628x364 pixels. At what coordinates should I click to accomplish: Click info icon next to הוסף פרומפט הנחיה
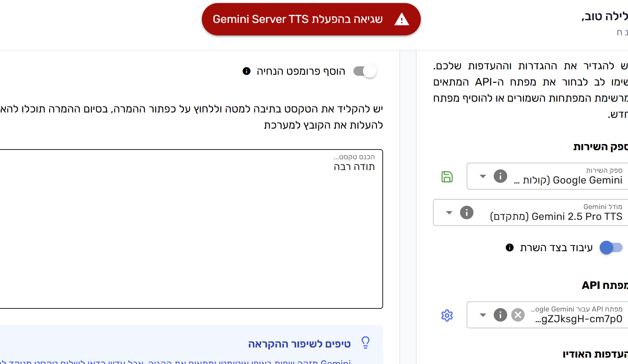click(x=247, y=71)
